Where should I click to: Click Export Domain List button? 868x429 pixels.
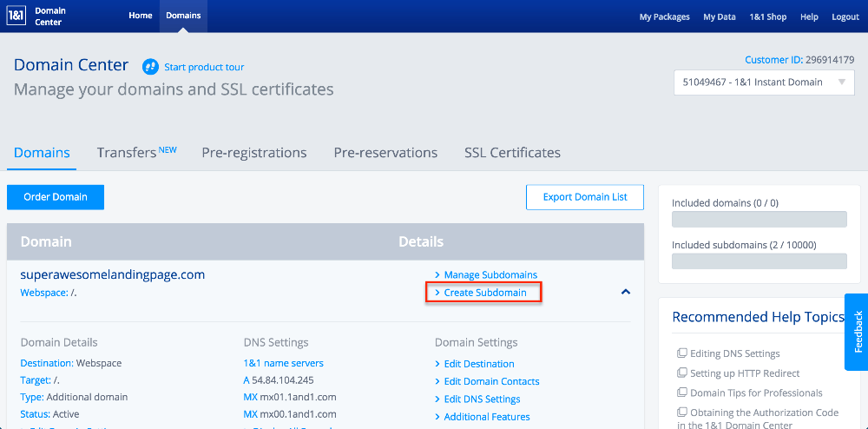click(x=585, y=197)
